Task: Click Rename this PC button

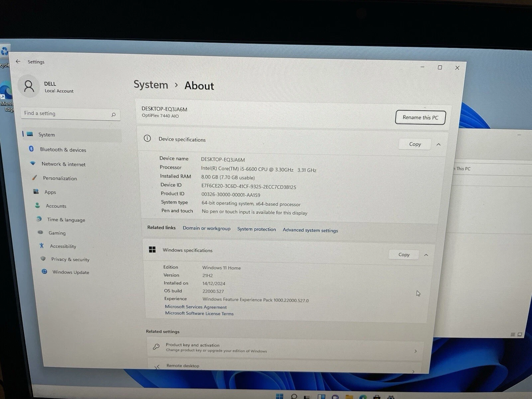Action: (x=420, y=117)
